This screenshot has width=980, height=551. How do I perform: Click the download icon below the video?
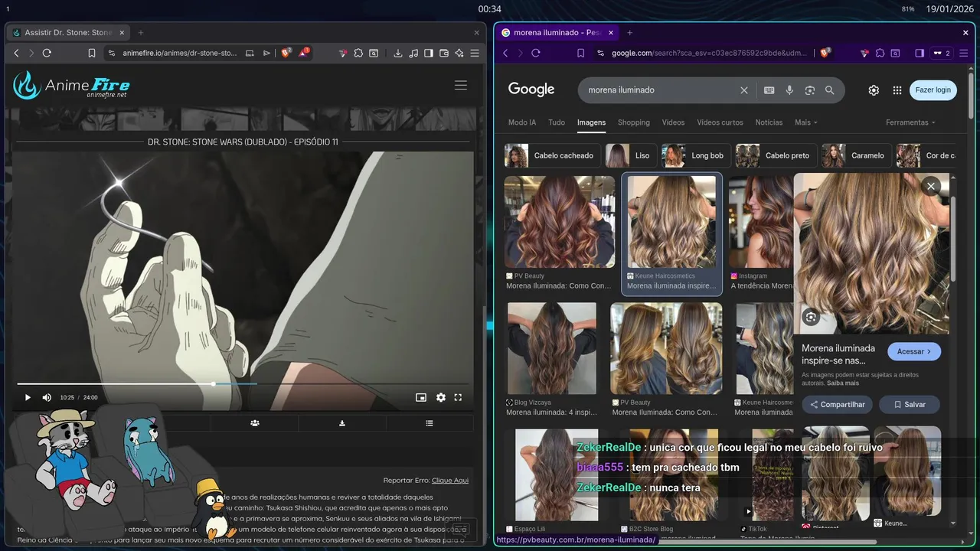[x=342, y=422]
